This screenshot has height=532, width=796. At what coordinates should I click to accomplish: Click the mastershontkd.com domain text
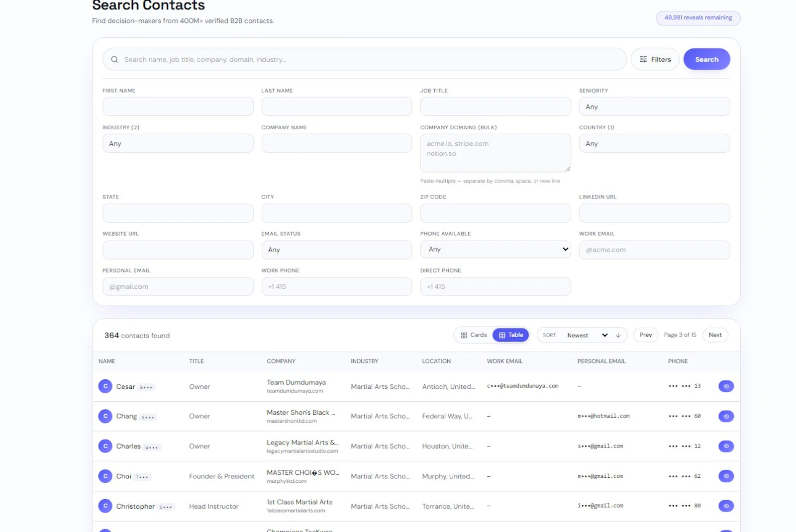click(292, 421)
